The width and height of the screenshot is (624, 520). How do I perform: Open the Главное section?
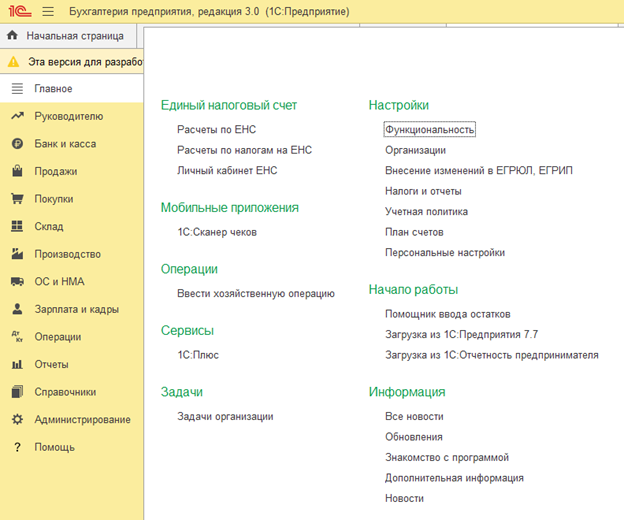(x=72, y=88)
